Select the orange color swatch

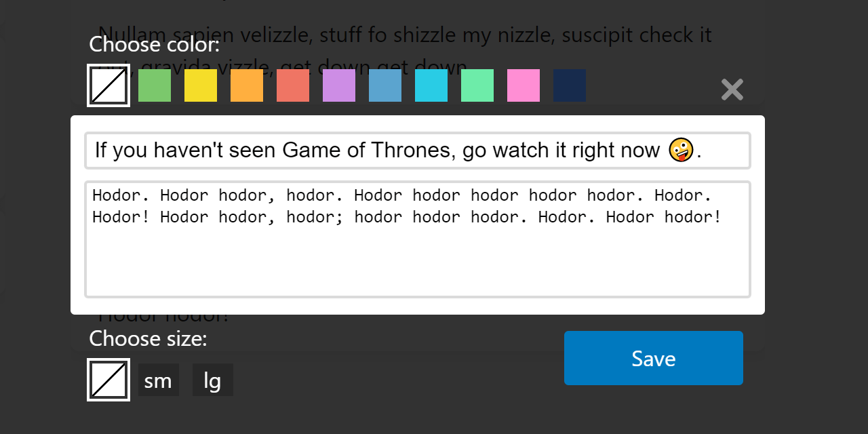click(247, 85)
